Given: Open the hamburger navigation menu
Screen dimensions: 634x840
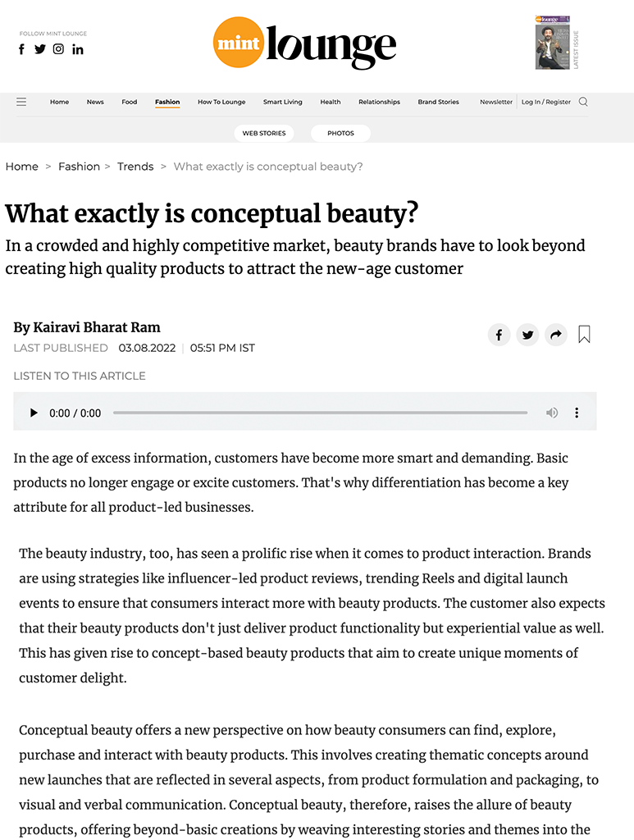Looking at the screenshot, I should [21, 102].
